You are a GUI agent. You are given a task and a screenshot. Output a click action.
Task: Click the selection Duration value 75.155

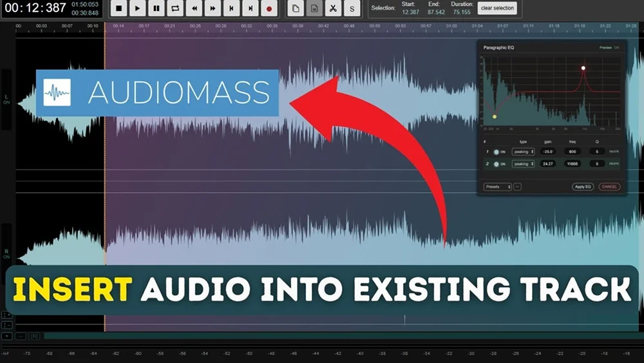462,12
